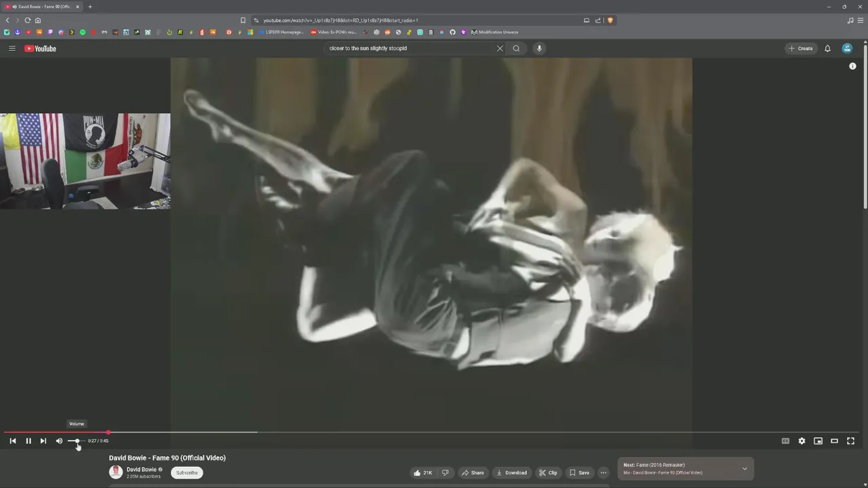The image size is (868, 488).
Task: Run search with magnifier icon
Action: point(516,48)
